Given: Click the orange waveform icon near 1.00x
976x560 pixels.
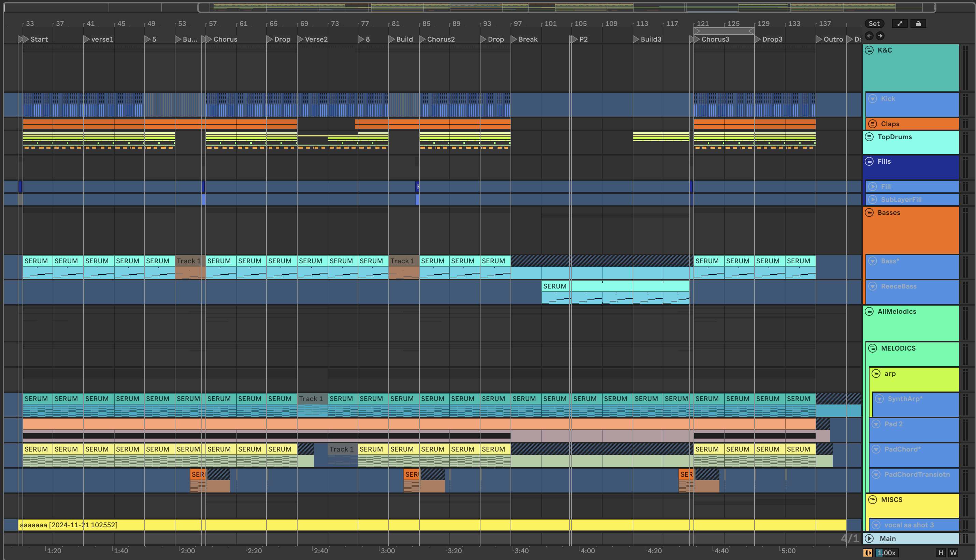Looking at the screenshot, I should click(867, 553).
